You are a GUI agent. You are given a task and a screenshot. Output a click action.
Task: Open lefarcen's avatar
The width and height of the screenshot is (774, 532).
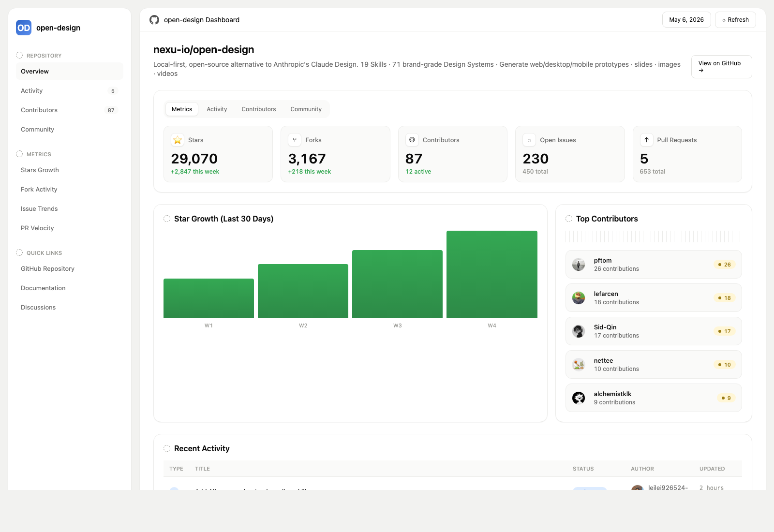click(579, 298)
